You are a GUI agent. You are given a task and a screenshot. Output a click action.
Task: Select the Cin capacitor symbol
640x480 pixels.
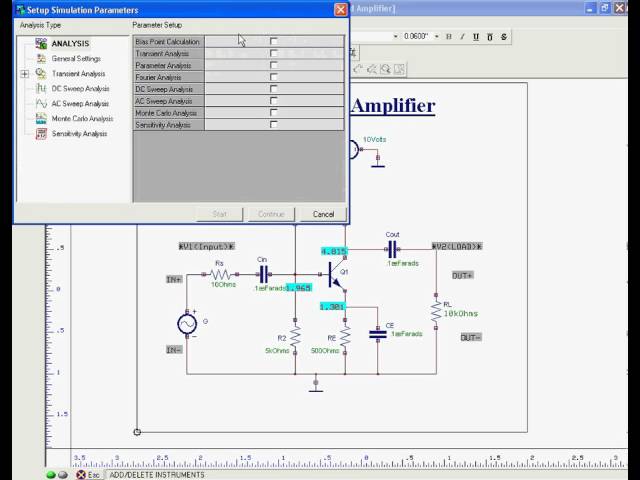(x=264, y=274)
